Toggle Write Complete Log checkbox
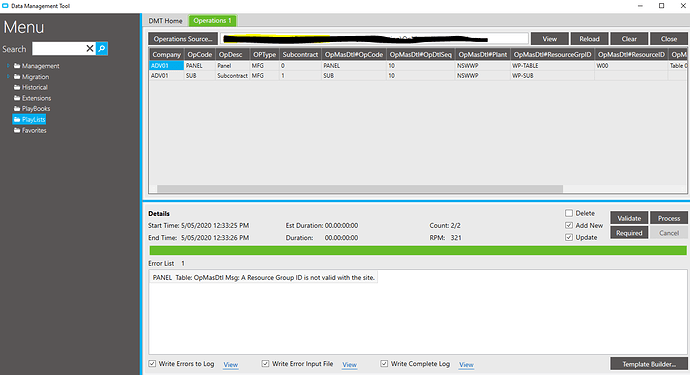The height and width of the screenshot is (375, 690). (x=384, y=364)
